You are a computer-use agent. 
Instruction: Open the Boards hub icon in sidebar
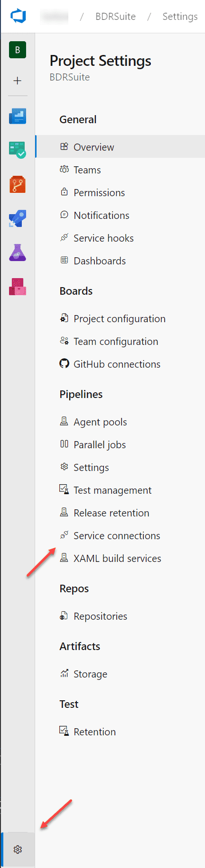click(x=18, y=150)
